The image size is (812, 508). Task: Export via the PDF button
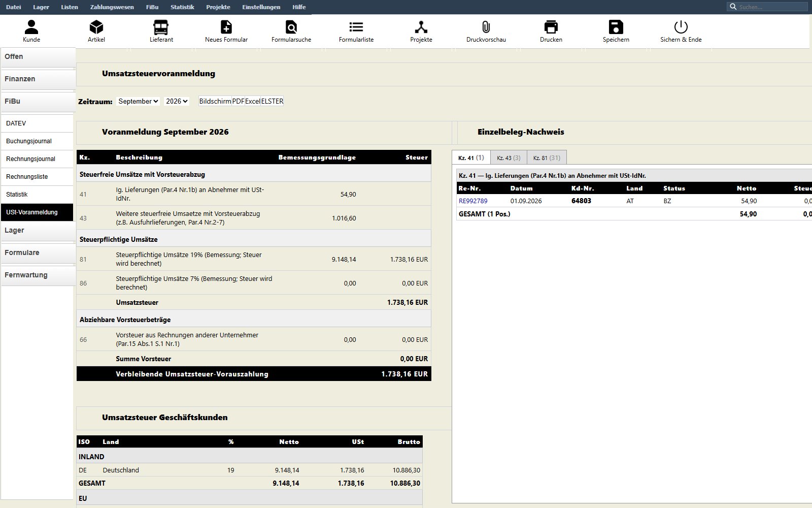[x=238, y=101]
